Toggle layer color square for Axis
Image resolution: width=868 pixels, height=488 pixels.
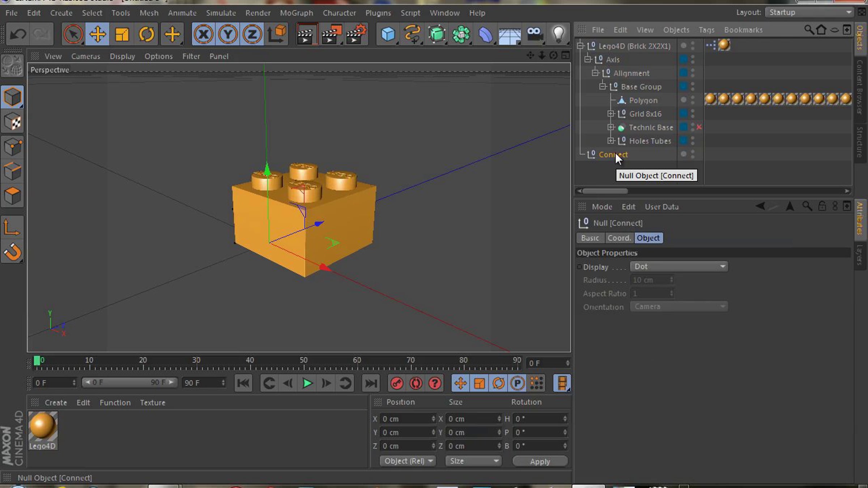point(683,59)
